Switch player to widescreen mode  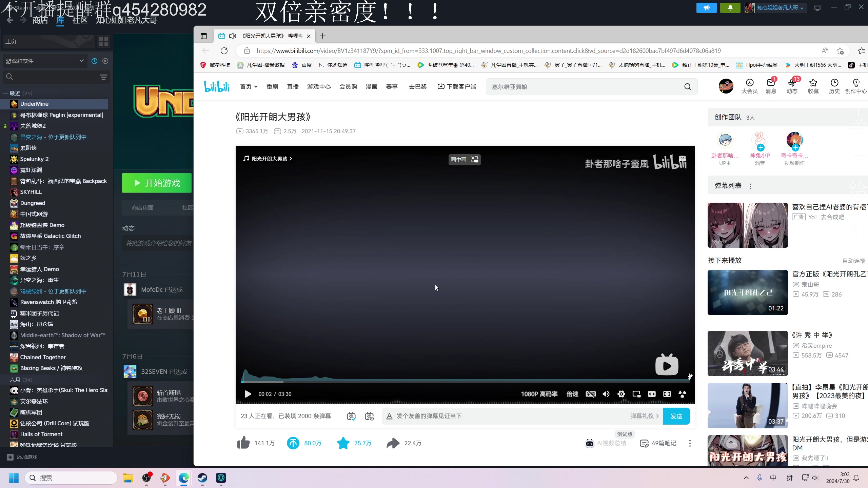coord(652,394)
